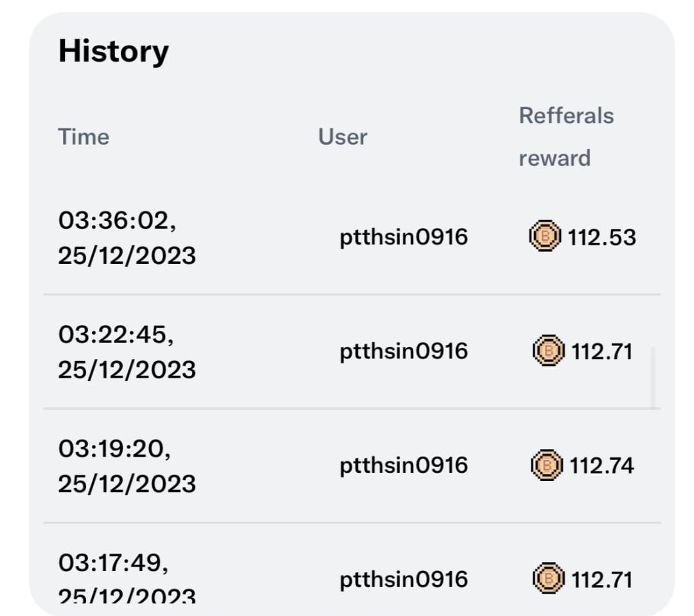Image resolution: width=694 pixels, height=616 pixels.
Task: Click the 112.53 reward amount
Action: pyautogui.click(x=602, y=237)
